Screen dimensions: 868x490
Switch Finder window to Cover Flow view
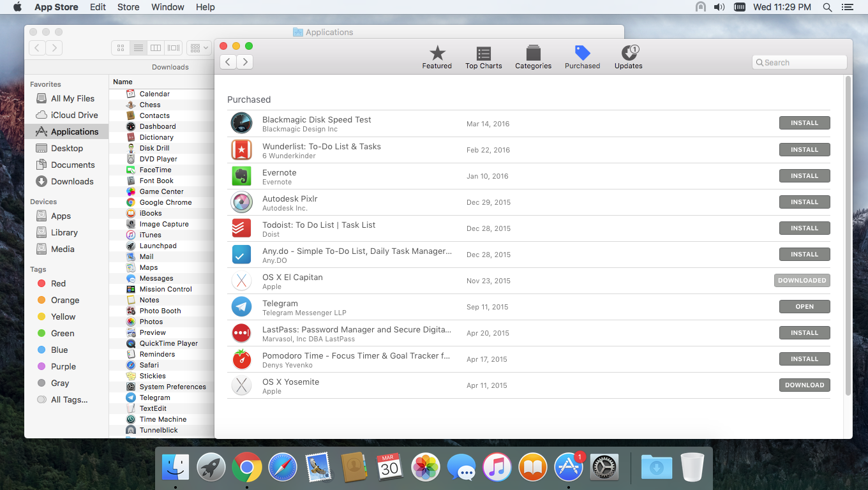coord(174,48)
